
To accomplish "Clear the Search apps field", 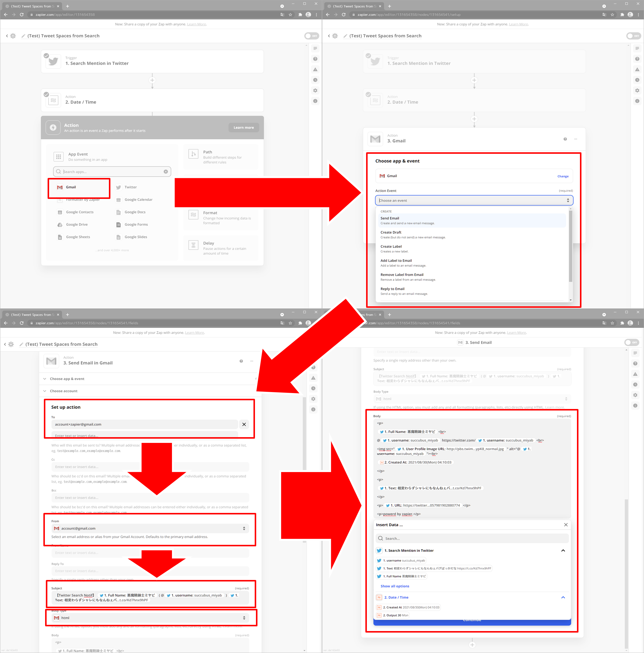I will click(x=166, y=172).
